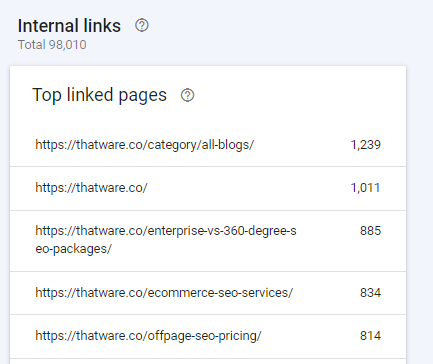Click the partially visible row under offpage-seo-pricing
This screenshot has width=433, height=364.
(208, 361)
